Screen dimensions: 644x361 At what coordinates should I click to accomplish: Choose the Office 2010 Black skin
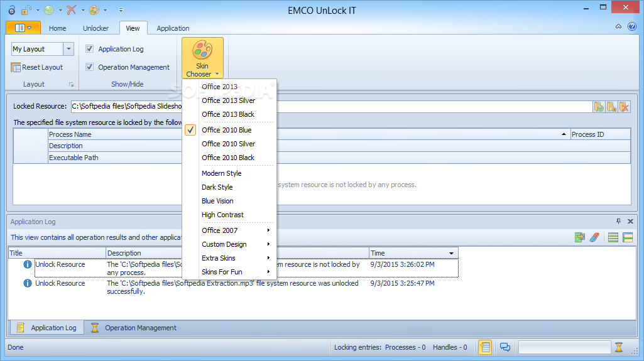click(x=229, y=158)
